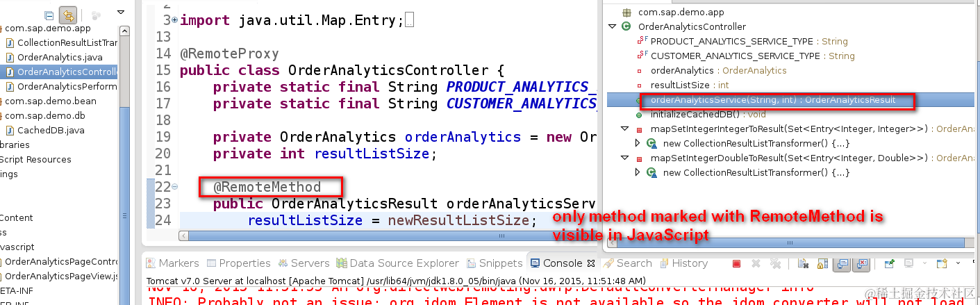Toggle Link with Editor button

68,15
